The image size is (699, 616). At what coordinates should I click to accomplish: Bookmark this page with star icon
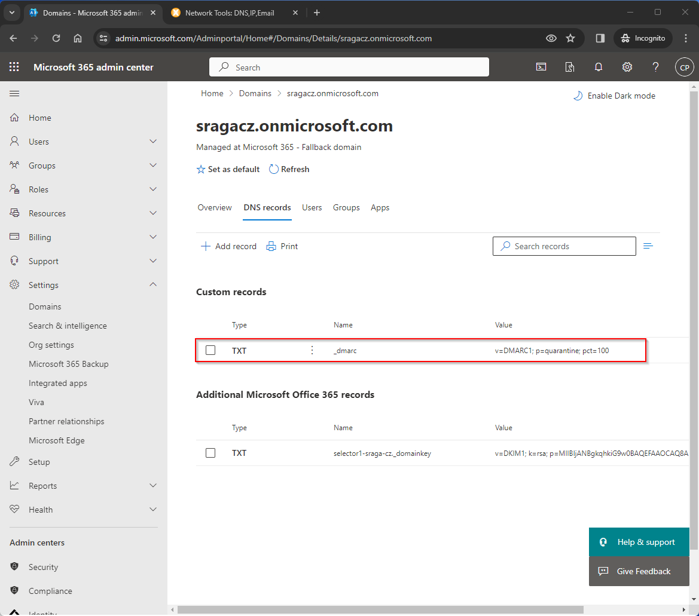[570, 38]
